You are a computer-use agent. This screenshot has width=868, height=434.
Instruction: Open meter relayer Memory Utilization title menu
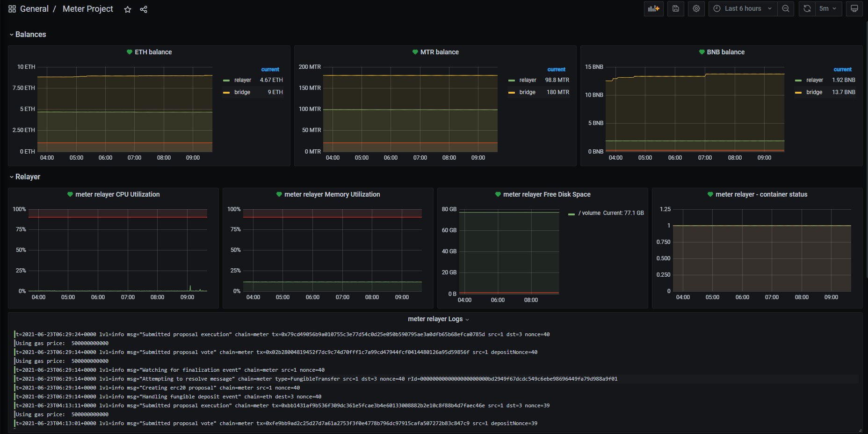click(x=332, y=194)
